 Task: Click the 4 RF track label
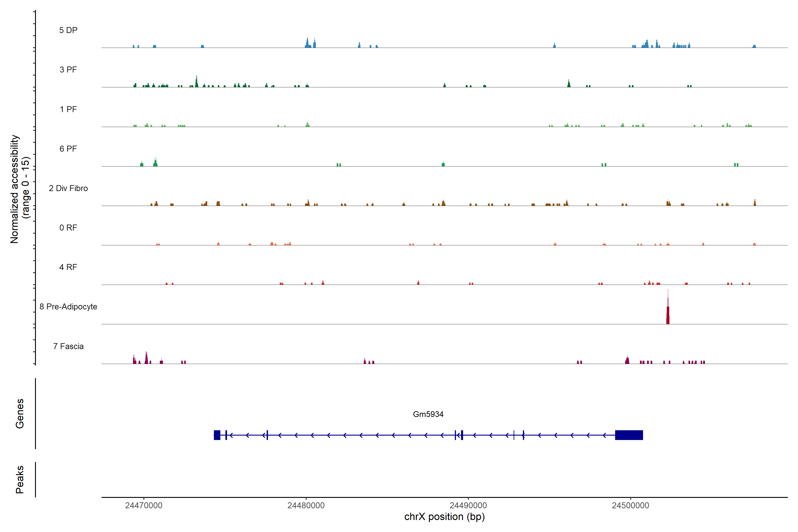point(68,267)
